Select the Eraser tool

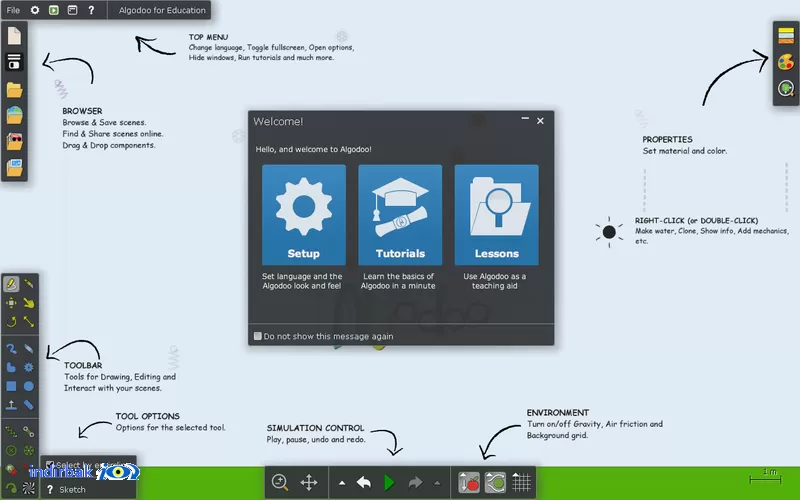pos(29,349)
